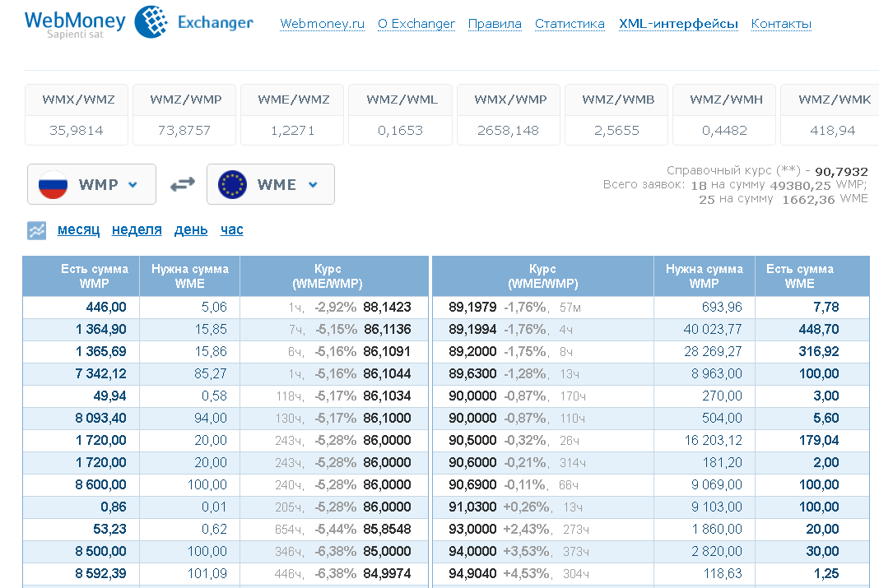This screenshot has width=879, height=588.
Task: Open the WME currency dropdown
Action: point(270,184)
